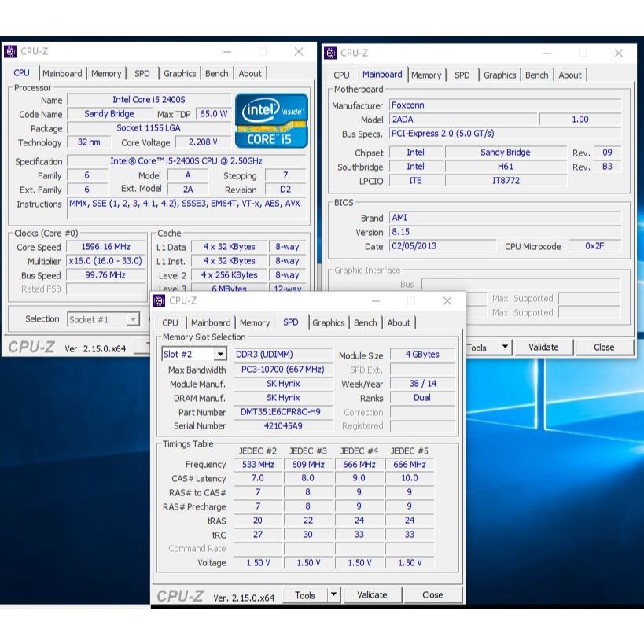Close the SPD CPU-Z window with X
This screenshot has height=644, width=644.
tap(447, 300)
